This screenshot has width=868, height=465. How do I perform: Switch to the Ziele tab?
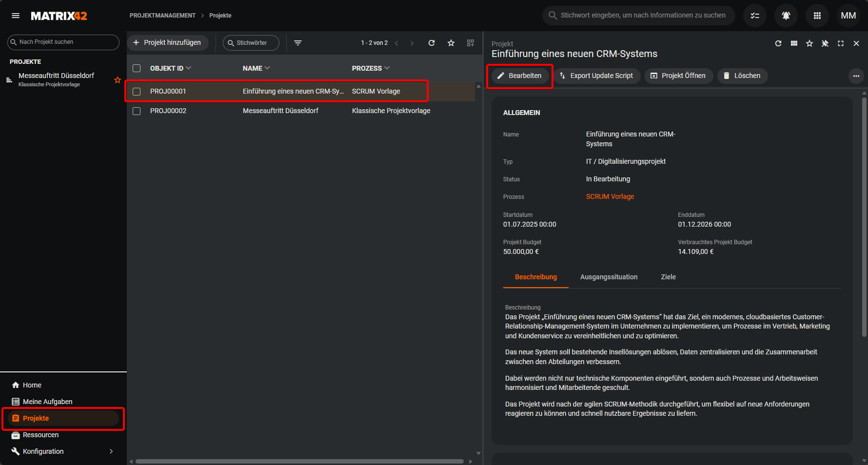click(x=668, y=277)
